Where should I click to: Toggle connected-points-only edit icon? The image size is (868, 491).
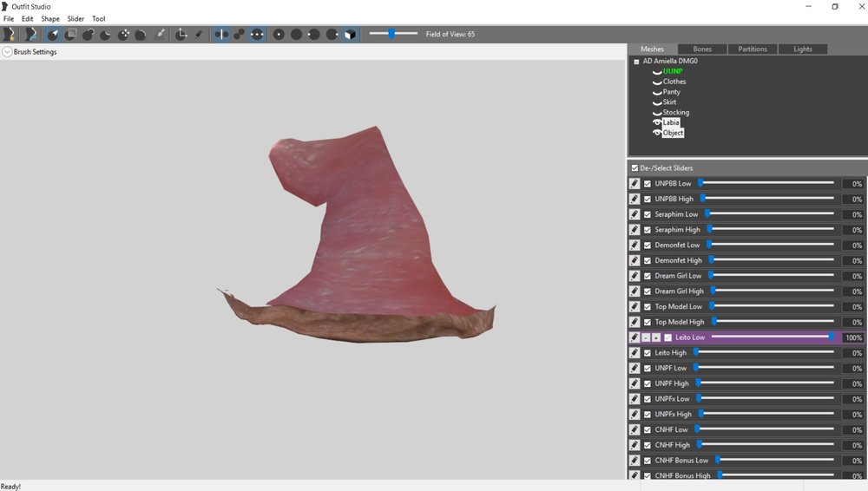[x=240, y=35]
